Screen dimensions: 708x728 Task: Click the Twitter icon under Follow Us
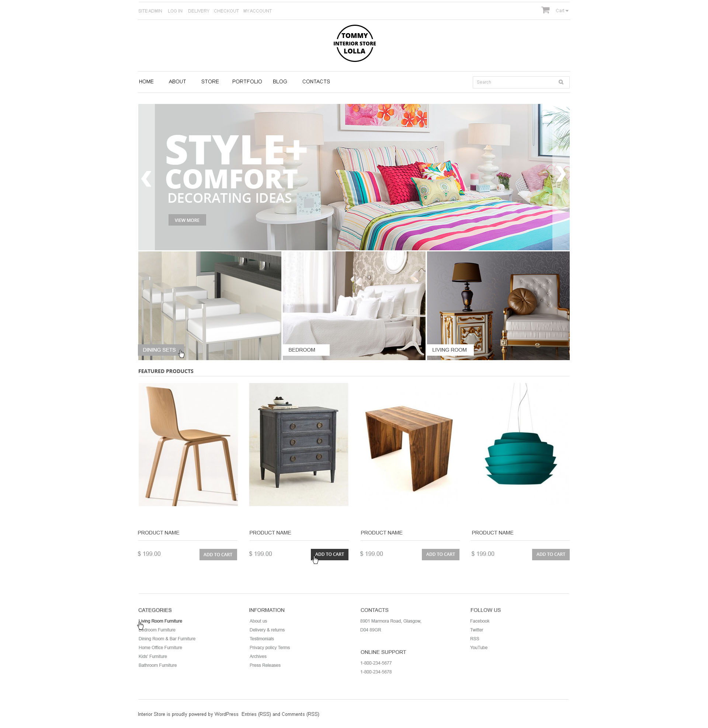(x=477, y=629)
